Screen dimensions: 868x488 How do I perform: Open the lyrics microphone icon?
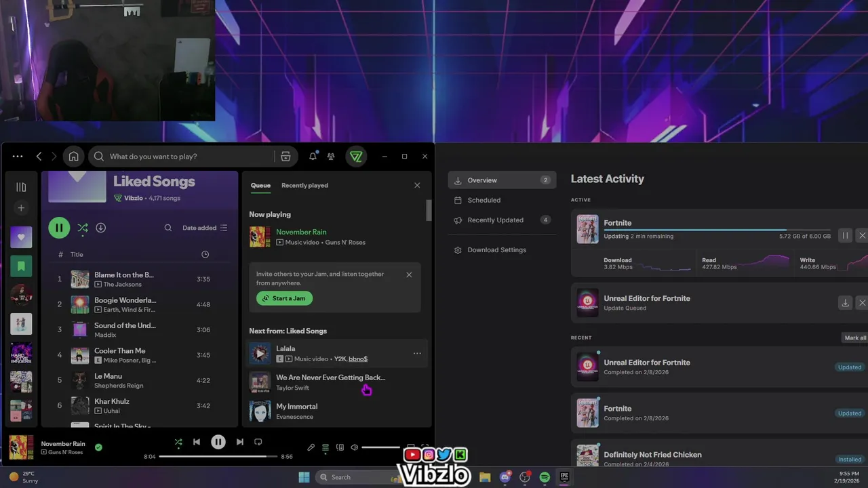point(311,447)
